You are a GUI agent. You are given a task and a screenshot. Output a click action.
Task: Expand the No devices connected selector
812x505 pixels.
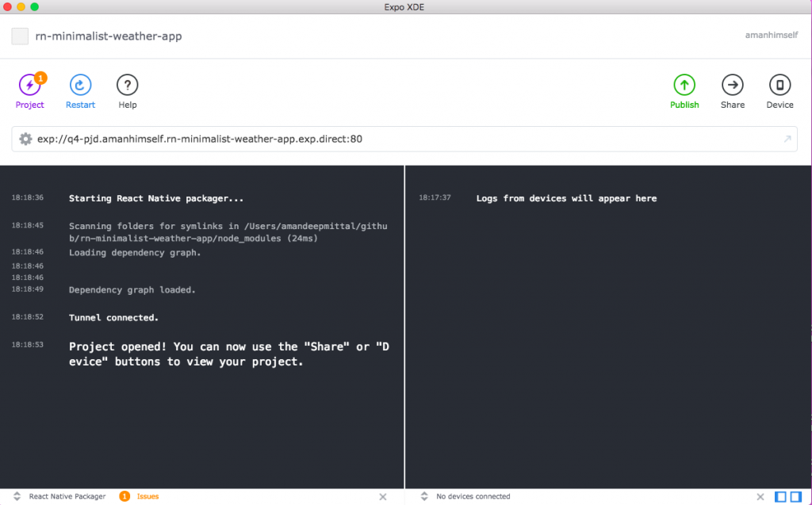point(424,496)
